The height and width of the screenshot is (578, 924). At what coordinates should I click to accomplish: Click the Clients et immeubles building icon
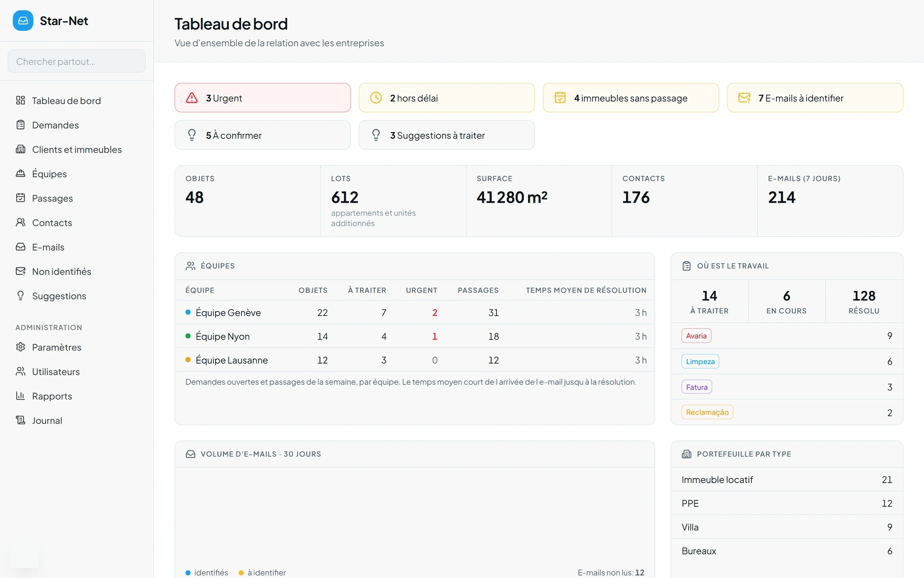[x=20, y=149]
